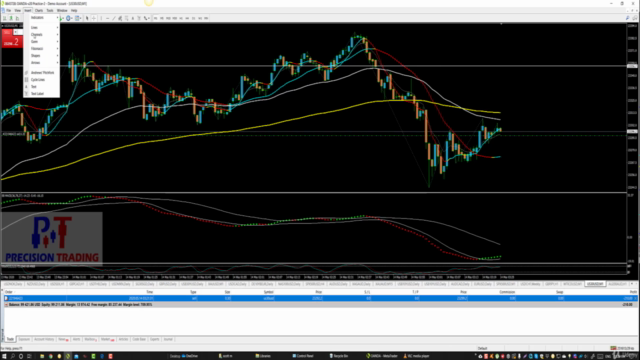
Task: Select the crosshair tool
Action: (x=93, y=18)
